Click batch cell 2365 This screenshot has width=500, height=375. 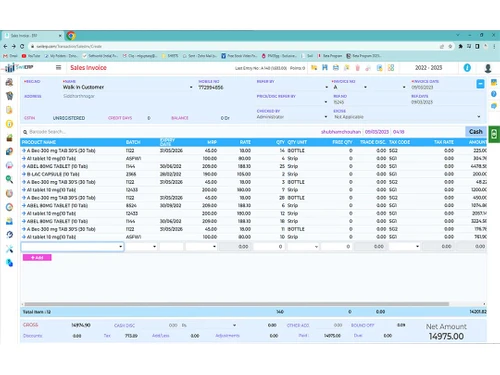pyautogui.click(x=131, y=174)
